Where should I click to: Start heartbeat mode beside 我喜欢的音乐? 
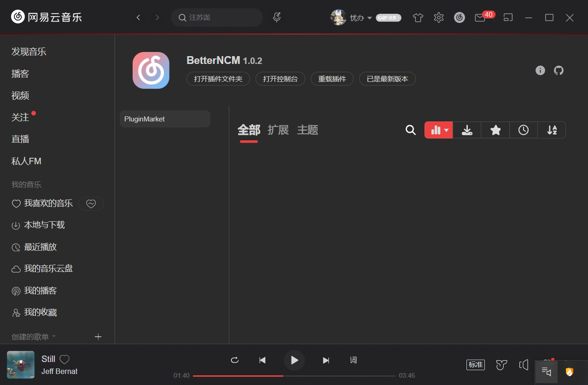click(x=91, y=204)
